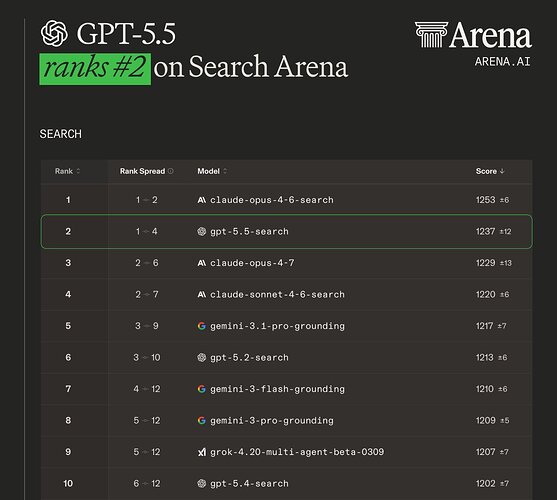Click the Google icon beside gemini-3.1-pro-grounding

click(x=201, y=326)
